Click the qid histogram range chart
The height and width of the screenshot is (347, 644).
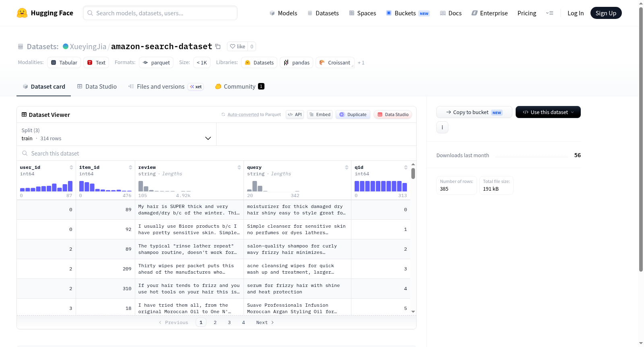(381, 186)
